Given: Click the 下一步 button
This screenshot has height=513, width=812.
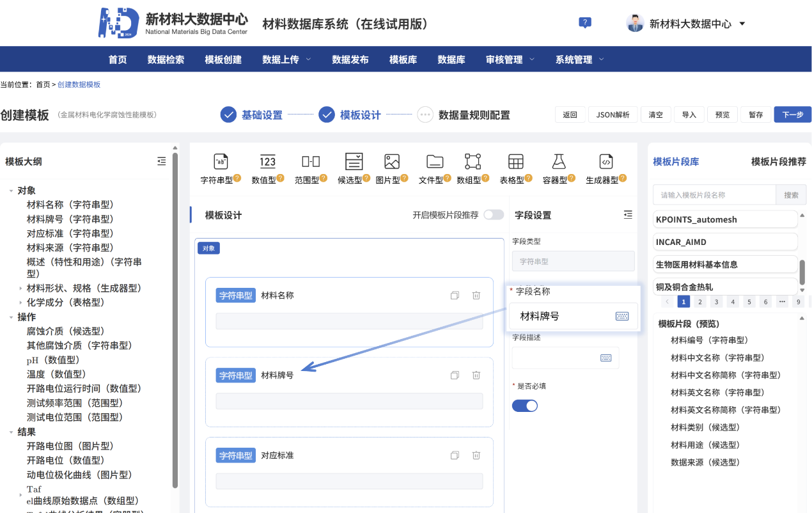Looking at the screenshot, I should tap(792, 114).
